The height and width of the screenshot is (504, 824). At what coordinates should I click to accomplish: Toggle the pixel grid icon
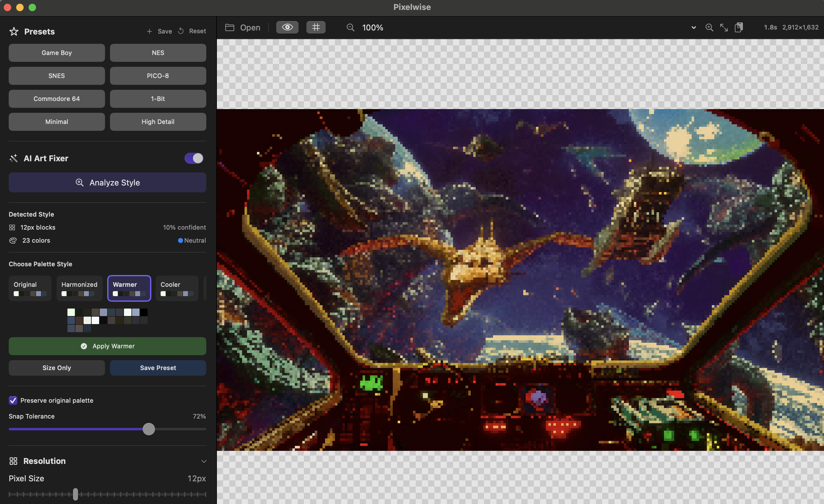coord(316,27)
